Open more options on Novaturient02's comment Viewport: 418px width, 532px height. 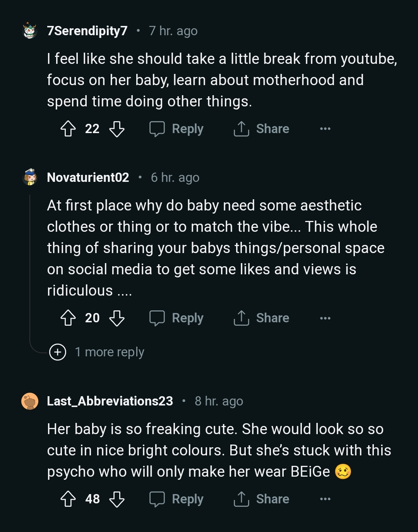(x=325, y=318)
